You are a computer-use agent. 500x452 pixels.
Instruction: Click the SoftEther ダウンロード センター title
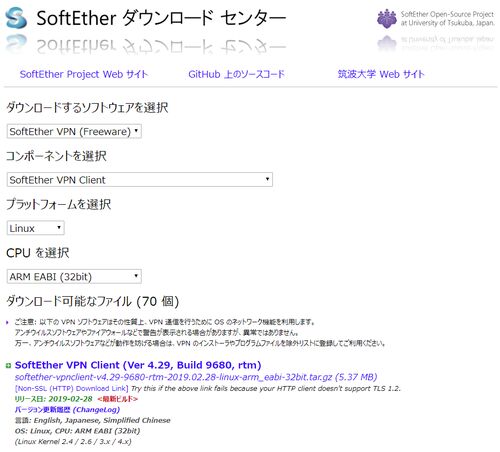(161, 18)
